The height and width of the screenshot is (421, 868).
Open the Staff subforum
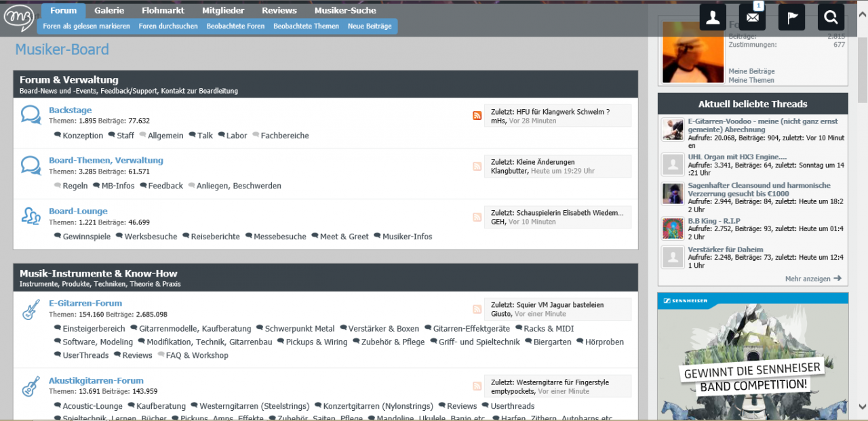pos(125,136)
